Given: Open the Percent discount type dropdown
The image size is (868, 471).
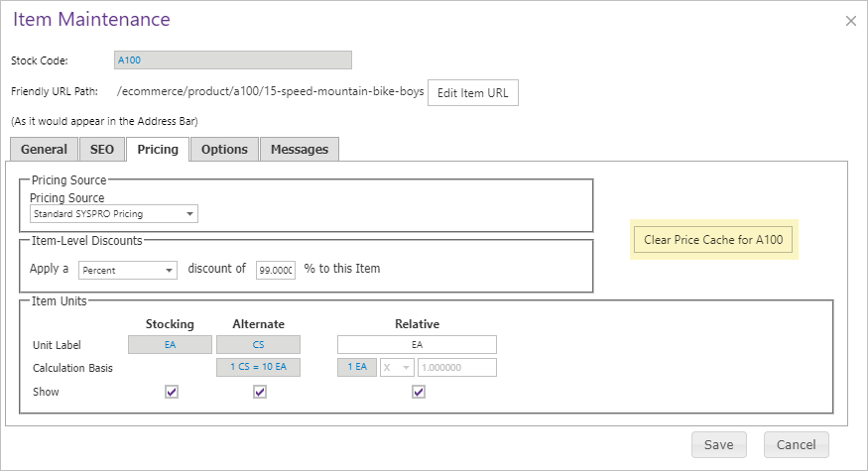Looking at the screenshot, I should tap(128, 270).
